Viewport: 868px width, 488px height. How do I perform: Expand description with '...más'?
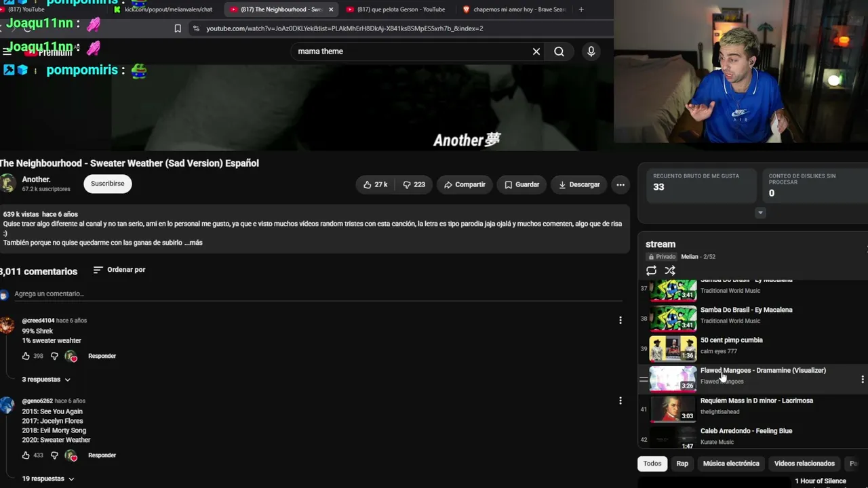point(193,243)
